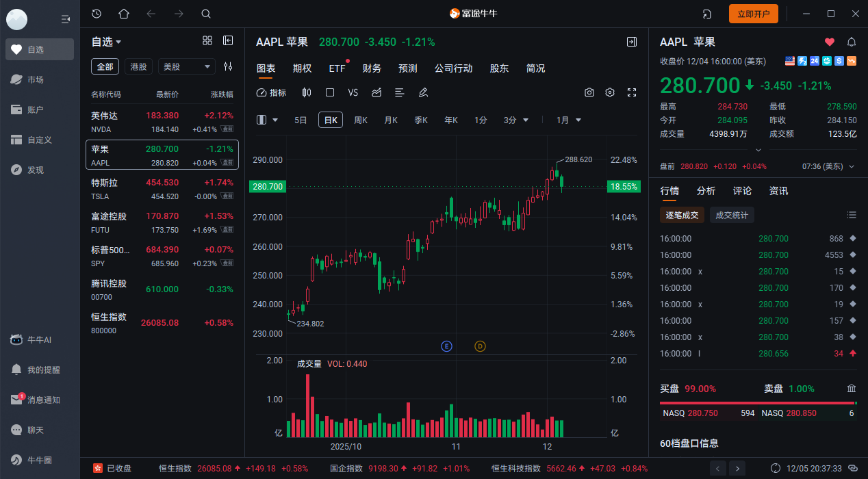Set a price alert with bell icon
This screenshot has height=479, width=868.
pyautogui.click(x=852, y=42)
